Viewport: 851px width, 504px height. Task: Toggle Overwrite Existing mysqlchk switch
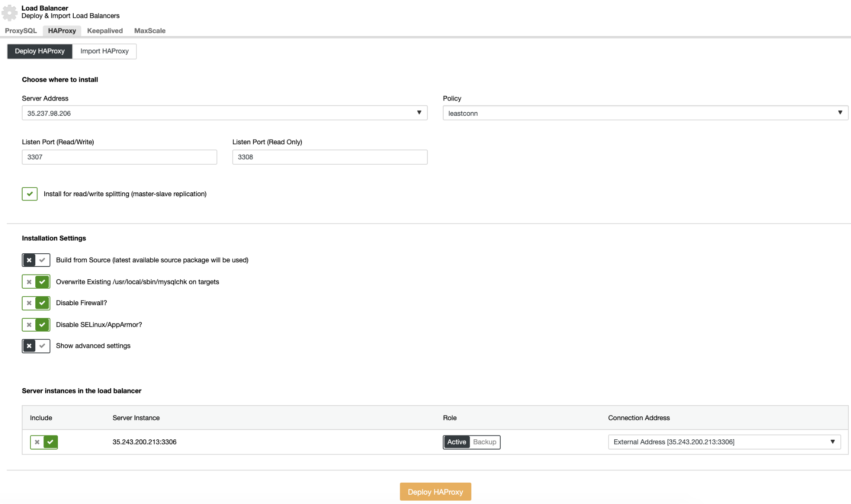pos(36,282)
